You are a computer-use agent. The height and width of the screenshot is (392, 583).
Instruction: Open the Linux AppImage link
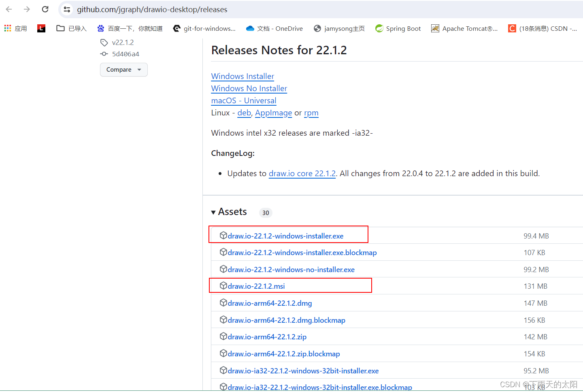click(273, 113)
